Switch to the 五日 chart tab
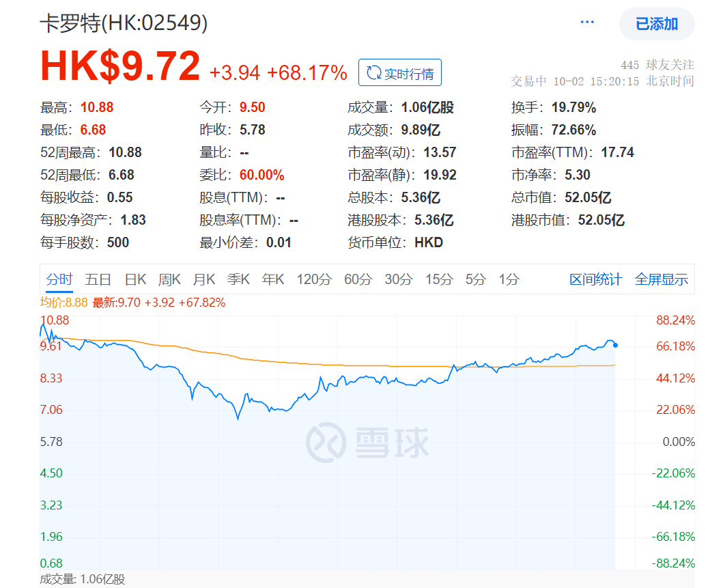The image size is (725, 588). 98,279
